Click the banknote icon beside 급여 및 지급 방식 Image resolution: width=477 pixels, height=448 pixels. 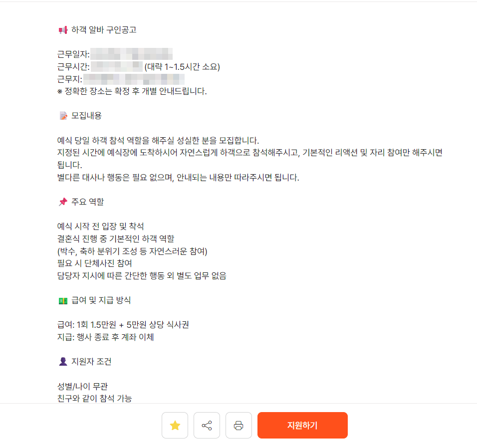coord(62,300)
